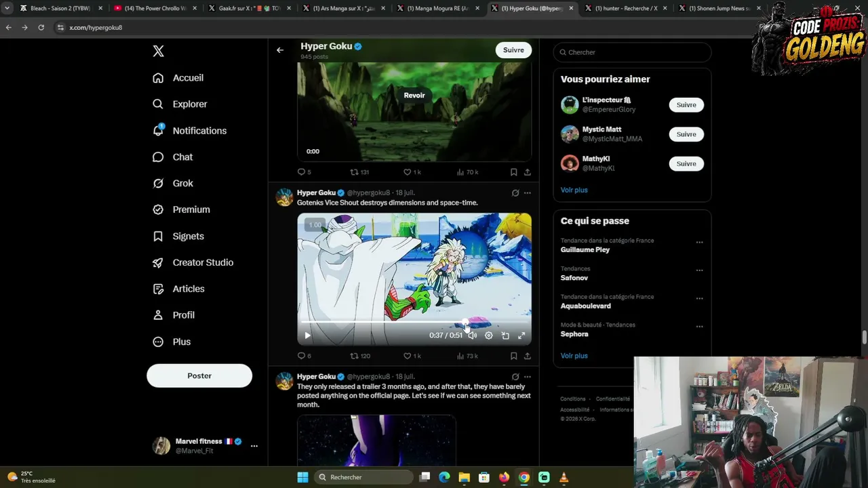Open Chat in the sidebar
The width and height of the screenshot is (868, 488).
pyautogui.click(x=172, y=157)
